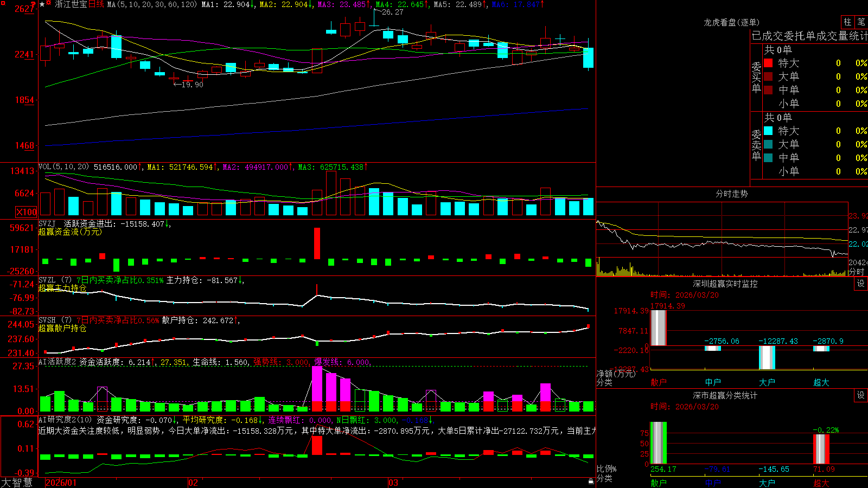Click the 浙江世宝 stock name
868x488 pixels.
click(x=71, y=4)
